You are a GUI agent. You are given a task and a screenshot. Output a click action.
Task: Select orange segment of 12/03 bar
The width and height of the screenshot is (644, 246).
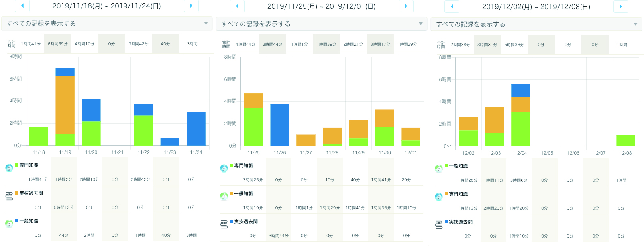(495, 120)
